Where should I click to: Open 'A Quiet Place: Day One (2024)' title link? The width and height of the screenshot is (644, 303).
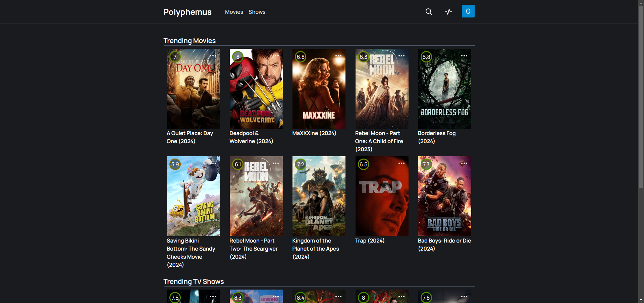190,137
